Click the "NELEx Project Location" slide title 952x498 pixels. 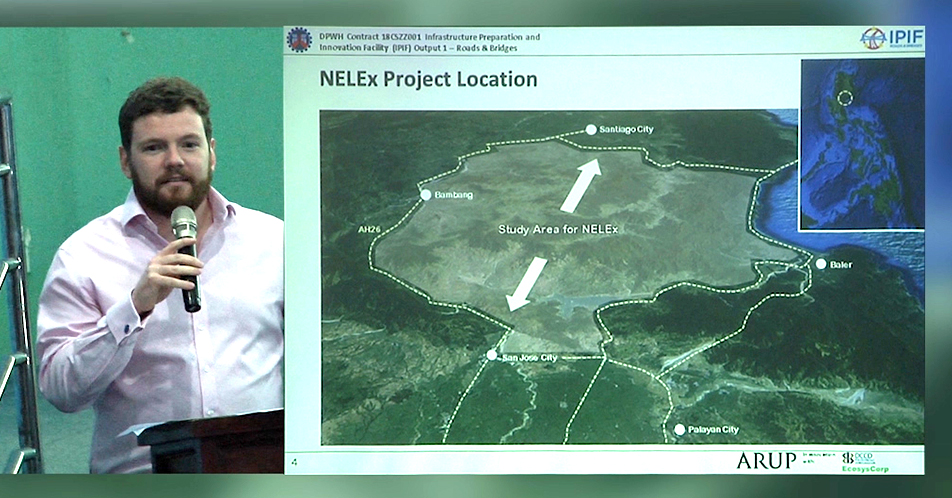coord(428,79)
